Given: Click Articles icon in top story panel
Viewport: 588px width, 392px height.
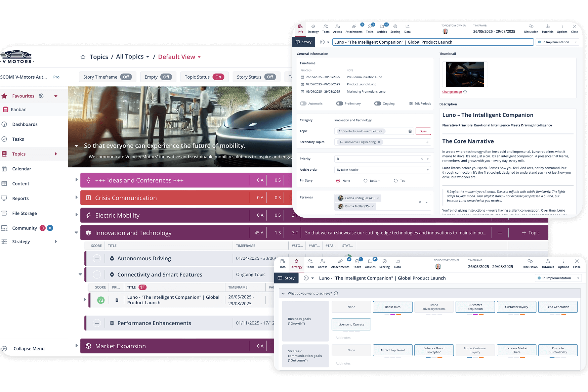Looking at the screenshot, I should pos(382,27).
